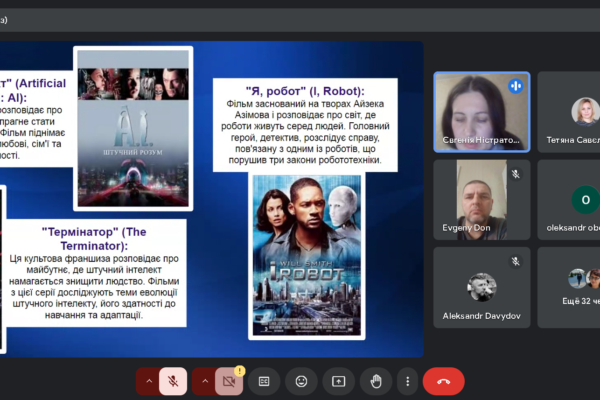Raise hand in the meeting
The image size is (600, 400).
tap(376, 381)
